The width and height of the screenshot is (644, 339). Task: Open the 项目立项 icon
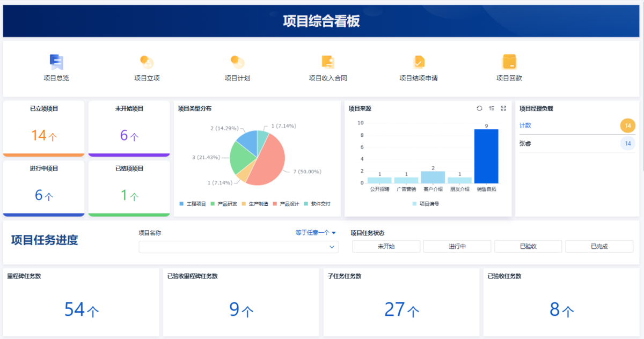pyautogui.click(x=147, y=62)
